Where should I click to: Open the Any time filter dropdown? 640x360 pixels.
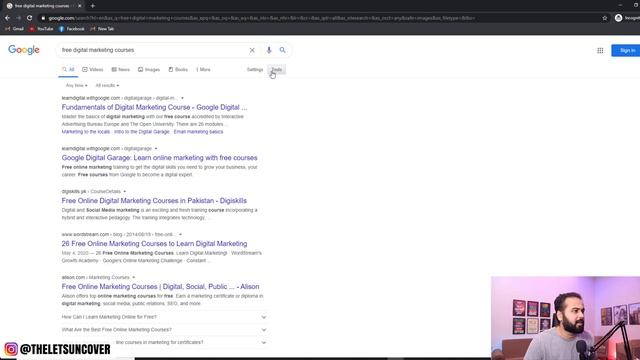[x=77, y=85]
